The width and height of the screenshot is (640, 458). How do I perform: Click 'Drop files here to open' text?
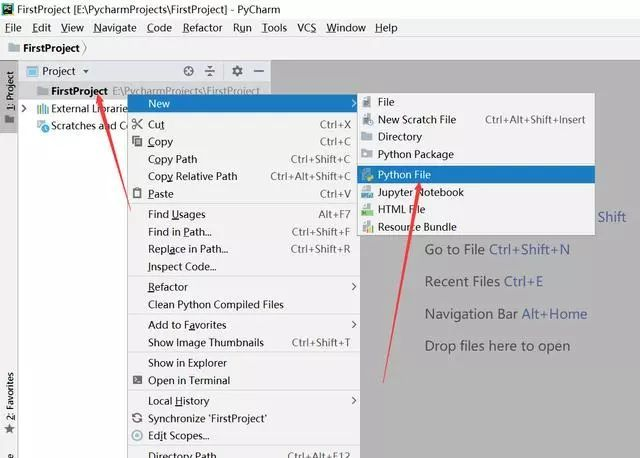[497, 346]
